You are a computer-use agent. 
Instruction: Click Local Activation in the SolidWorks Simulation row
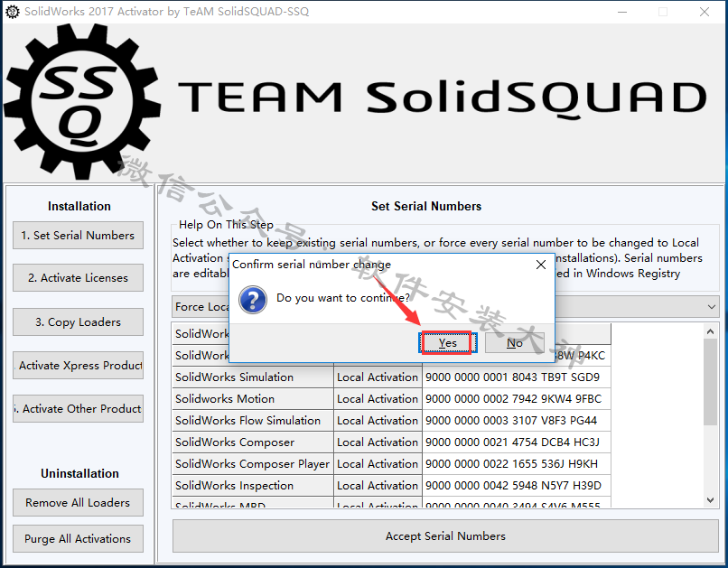pyautogui.click(x=378, y=377)
